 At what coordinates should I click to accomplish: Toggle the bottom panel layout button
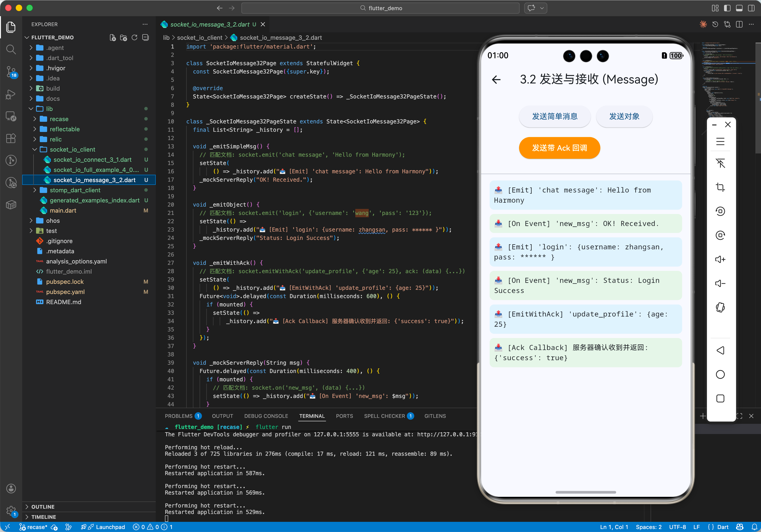739,8
